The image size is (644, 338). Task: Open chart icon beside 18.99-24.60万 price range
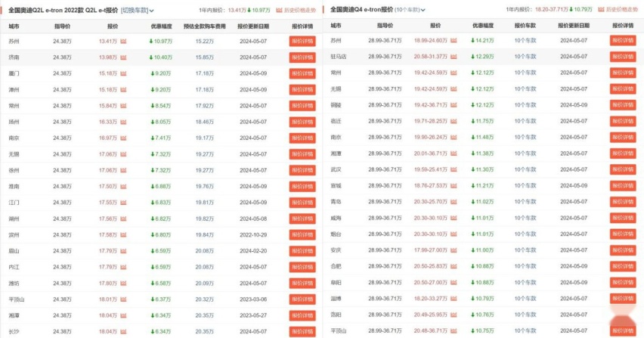(454, 41)
